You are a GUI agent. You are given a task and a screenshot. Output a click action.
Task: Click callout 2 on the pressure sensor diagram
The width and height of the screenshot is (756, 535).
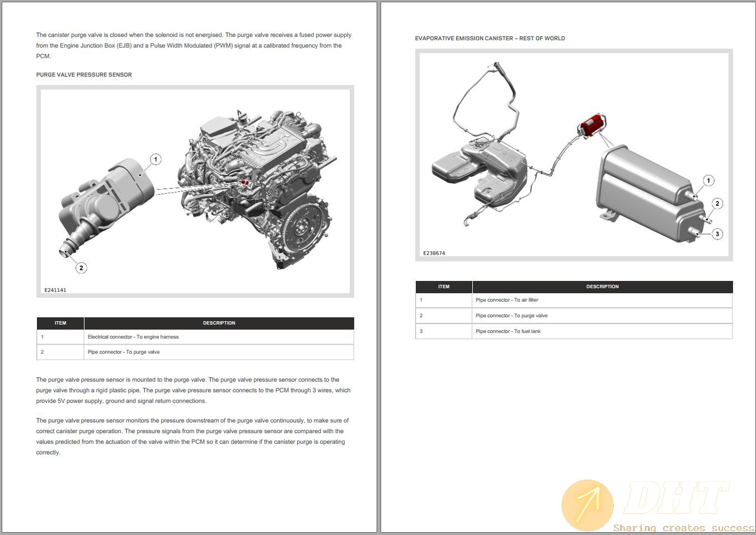pos(81,267)
